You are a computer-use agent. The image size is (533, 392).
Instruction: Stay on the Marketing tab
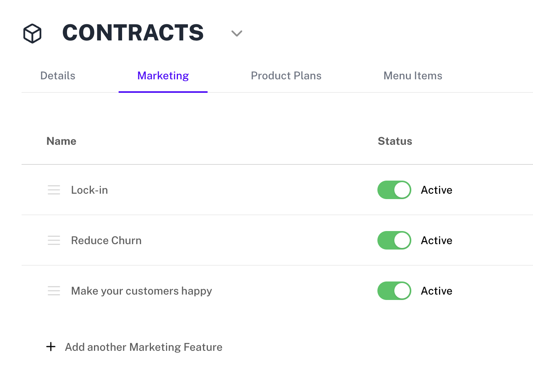coord(163,75)
